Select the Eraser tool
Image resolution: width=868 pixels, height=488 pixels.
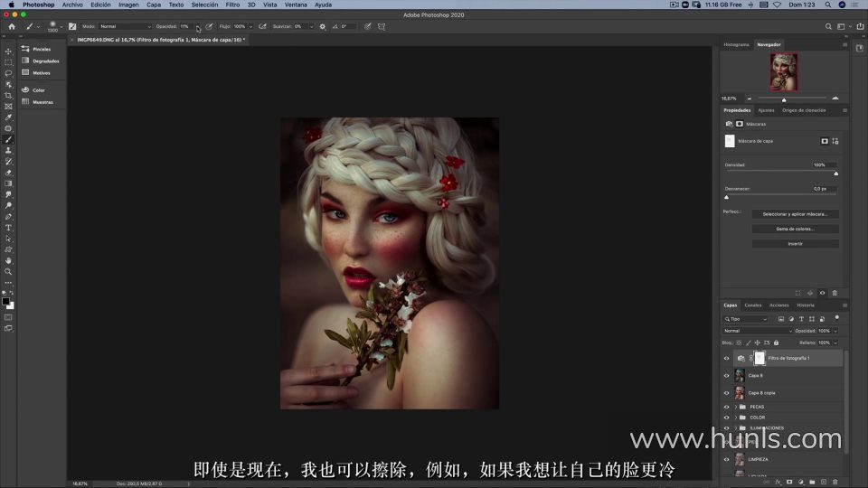[x=8, y=173]
